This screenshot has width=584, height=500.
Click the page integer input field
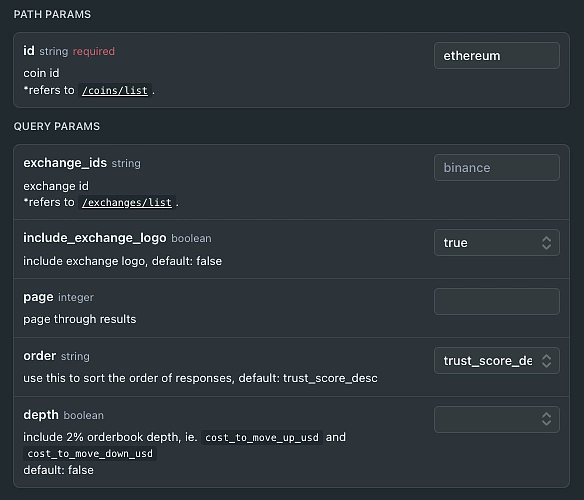(x=496, y=301)
